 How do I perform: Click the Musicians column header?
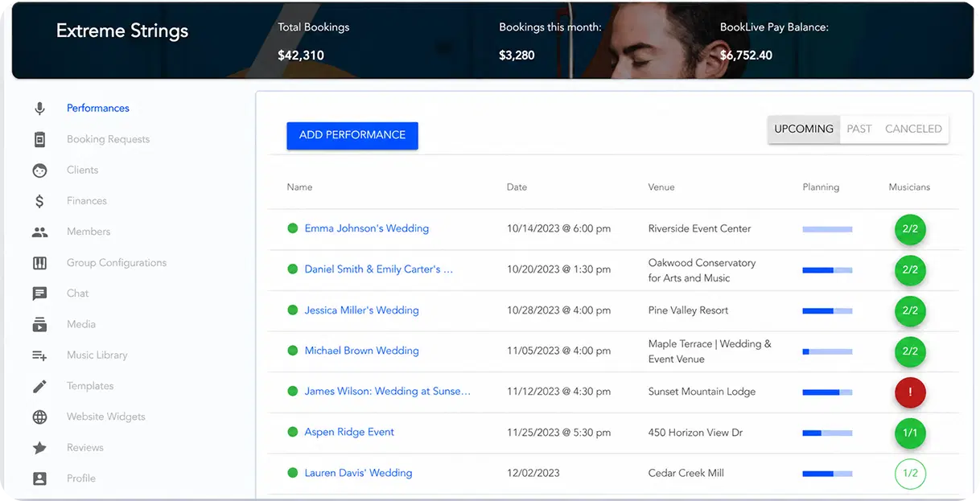tap(909, 187)
